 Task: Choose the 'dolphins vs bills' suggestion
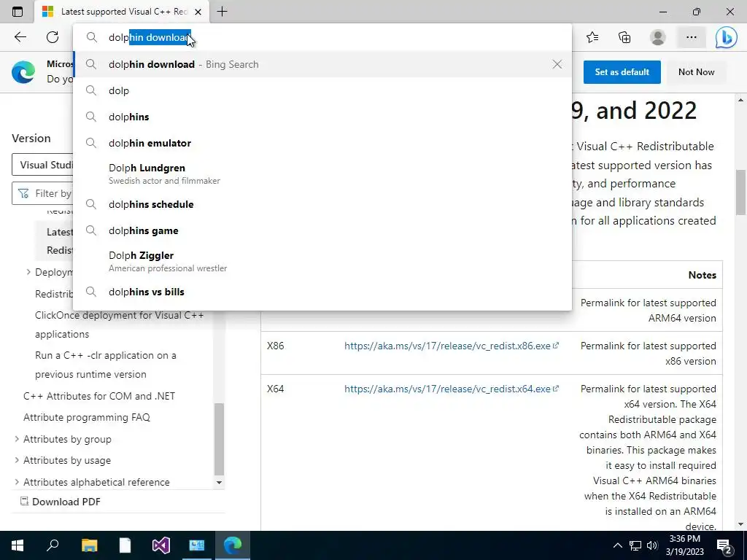point(322,292)
